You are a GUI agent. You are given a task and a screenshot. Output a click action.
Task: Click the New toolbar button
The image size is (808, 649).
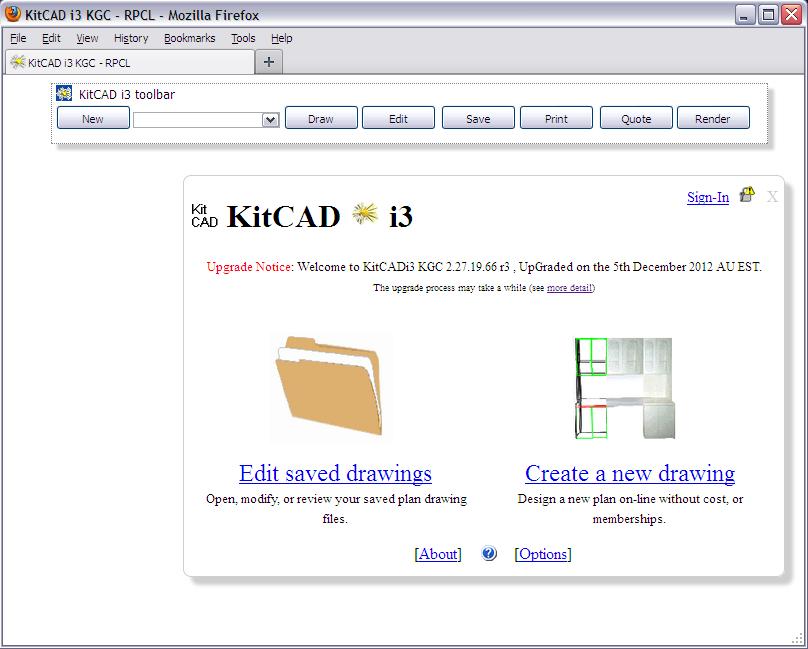[x=93, y=118]
